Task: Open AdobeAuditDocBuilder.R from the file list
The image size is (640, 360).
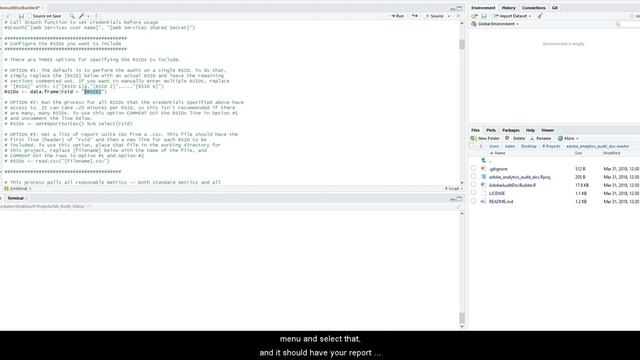Action: pyautogui.click(x=512, y=185)
